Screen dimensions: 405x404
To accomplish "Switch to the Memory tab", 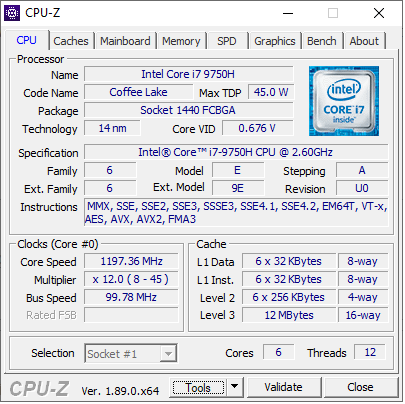I will tap(181, 41).
